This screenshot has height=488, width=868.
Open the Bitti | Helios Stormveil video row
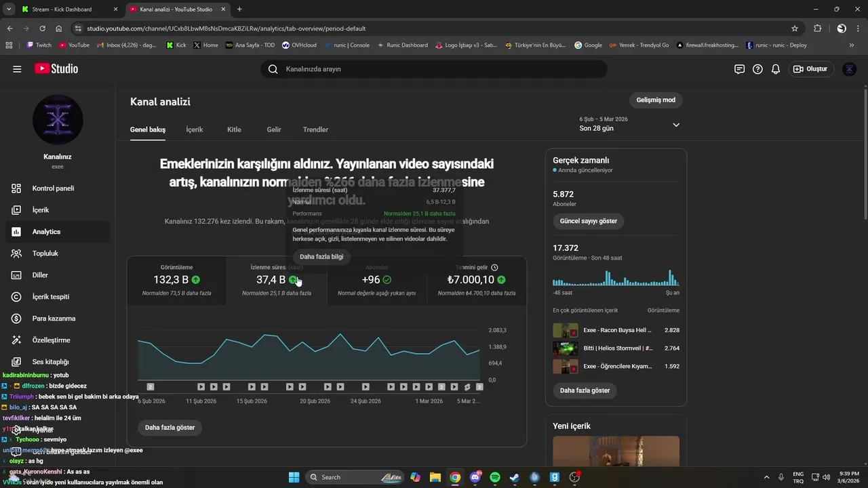coord(616,348)
